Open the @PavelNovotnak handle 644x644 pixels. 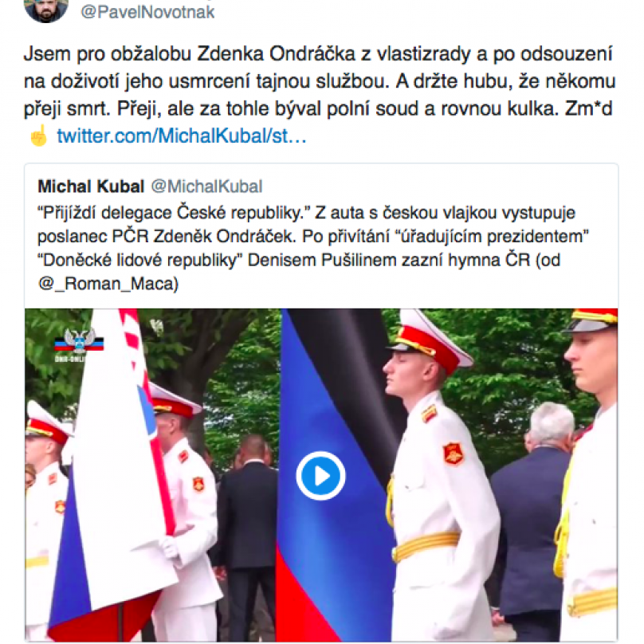click(x=147, y=11)
